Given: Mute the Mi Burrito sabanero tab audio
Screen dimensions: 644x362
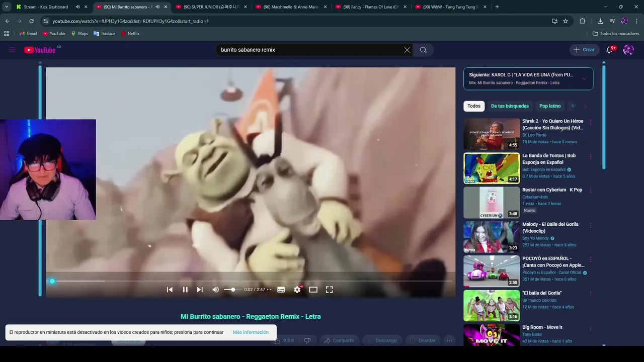Looking at the screenshot, I should 157,7.
